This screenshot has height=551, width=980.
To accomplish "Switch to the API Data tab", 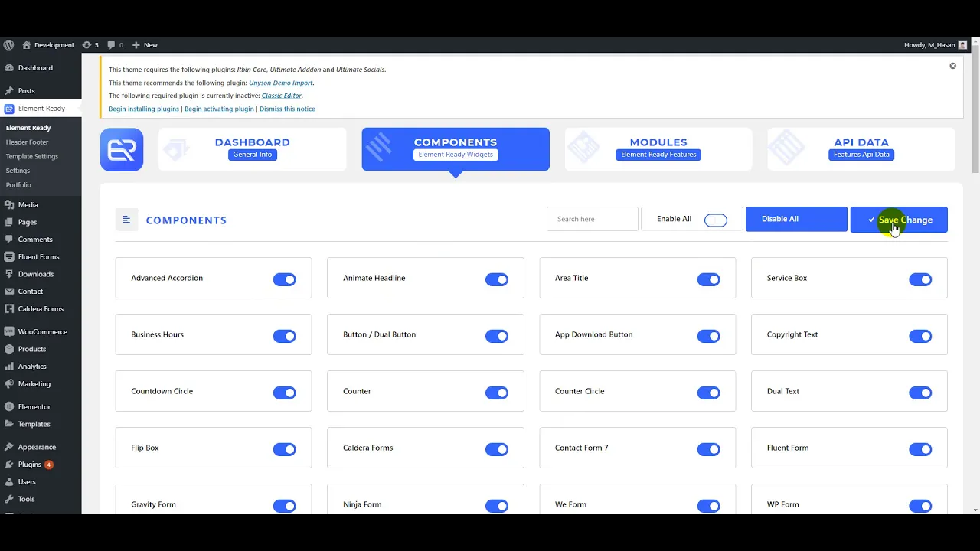I will tap(861, 149).
